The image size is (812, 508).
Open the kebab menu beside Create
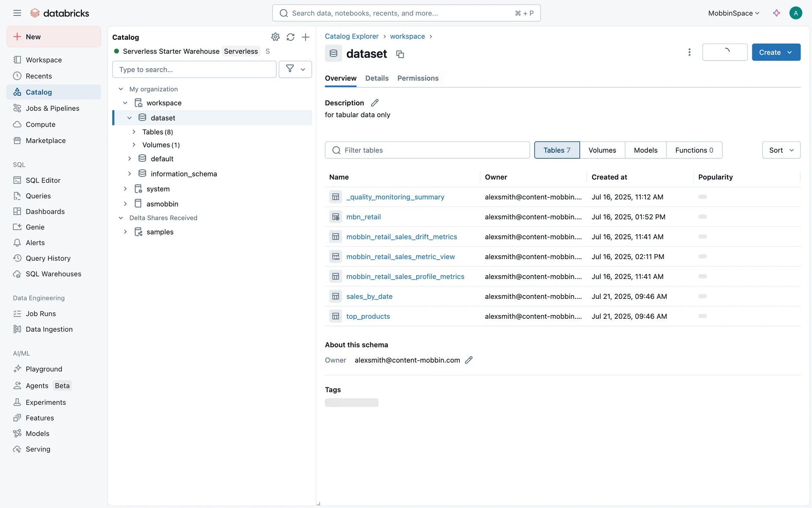689,52
